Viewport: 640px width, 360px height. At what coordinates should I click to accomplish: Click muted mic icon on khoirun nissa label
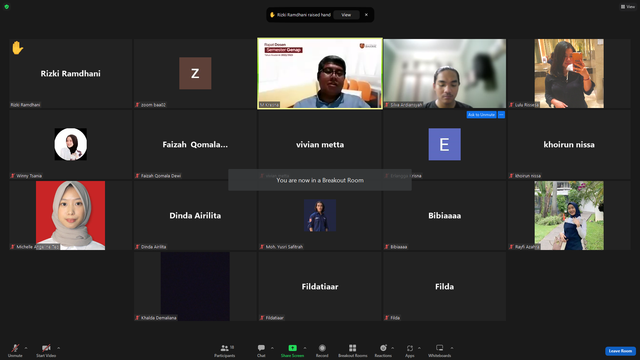(511, 176)
